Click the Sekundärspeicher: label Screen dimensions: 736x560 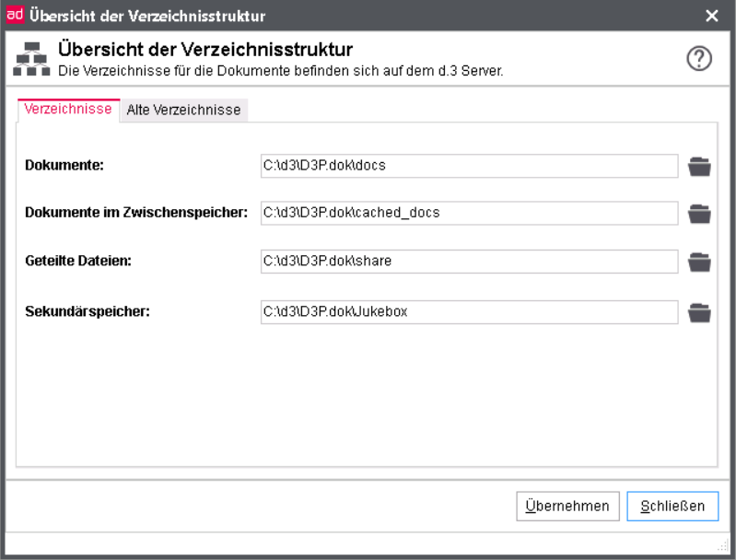88,311
